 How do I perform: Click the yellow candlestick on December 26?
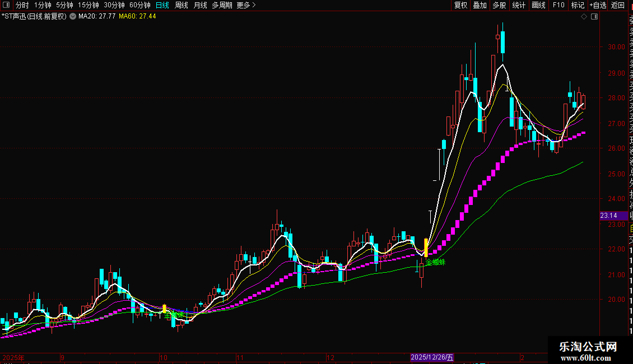pyautogui.click(x=426, y=248)
